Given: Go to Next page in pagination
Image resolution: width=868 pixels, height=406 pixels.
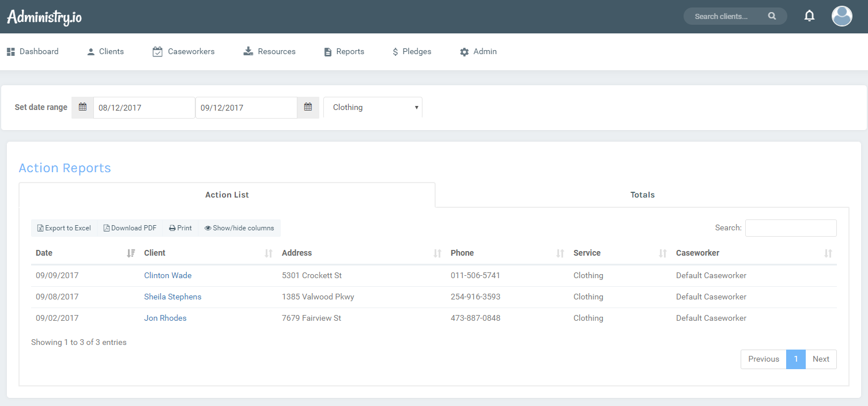Looking at the screenshot, I should [821, 359].
